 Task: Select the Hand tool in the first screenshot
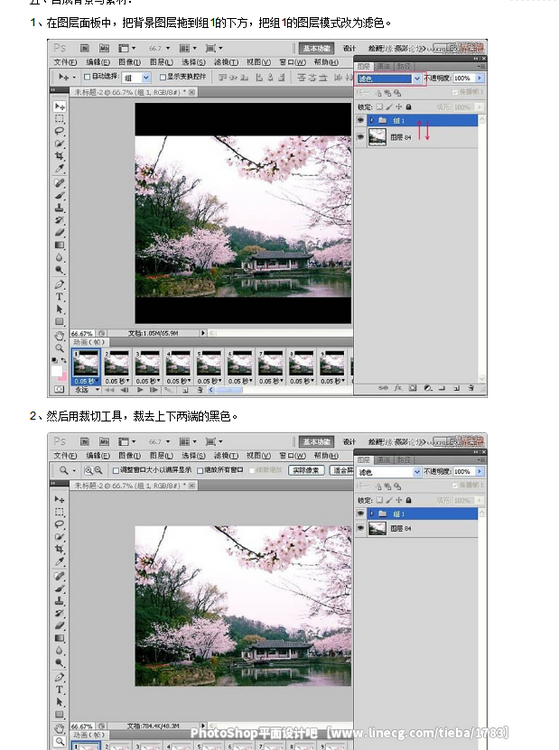[59, 336]
